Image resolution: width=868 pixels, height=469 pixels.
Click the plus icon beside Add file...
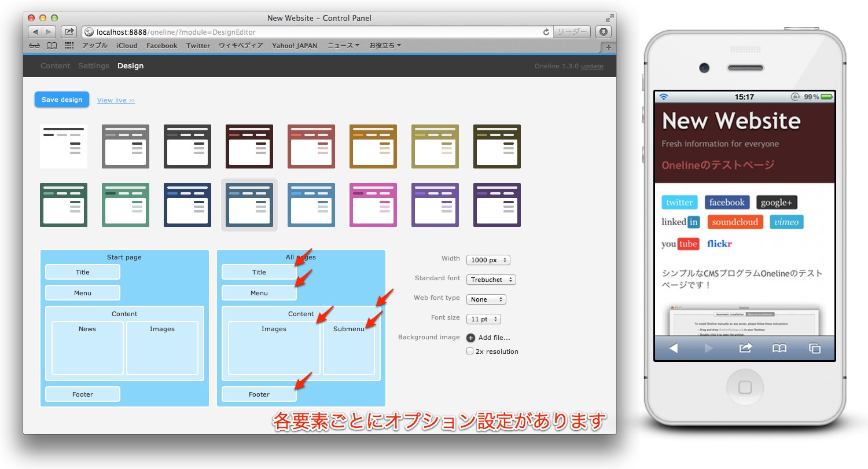(470, 338)
